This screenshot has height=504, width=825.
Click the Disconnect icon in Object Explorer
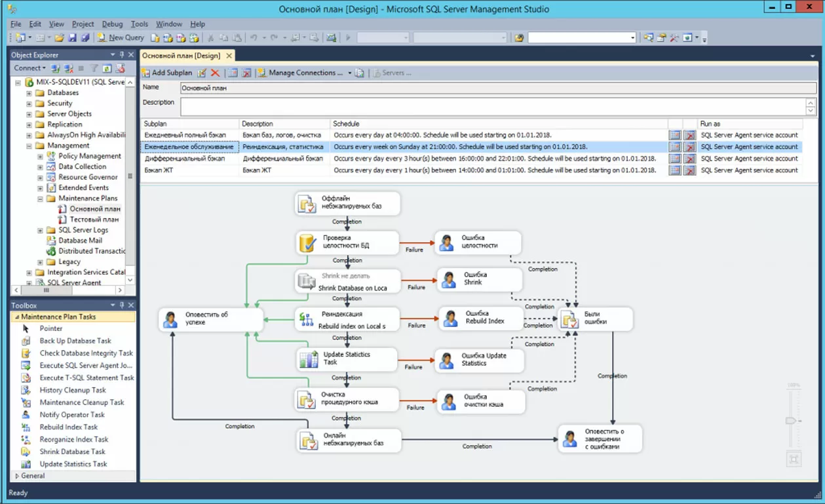click(x=69, y=68)
